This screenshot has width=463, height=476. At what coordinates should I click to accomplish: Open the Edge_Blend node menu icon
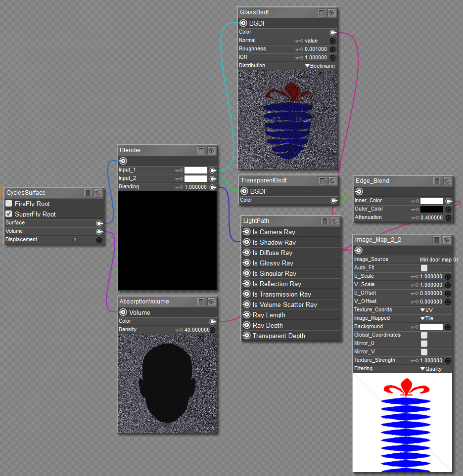point(437,181)
